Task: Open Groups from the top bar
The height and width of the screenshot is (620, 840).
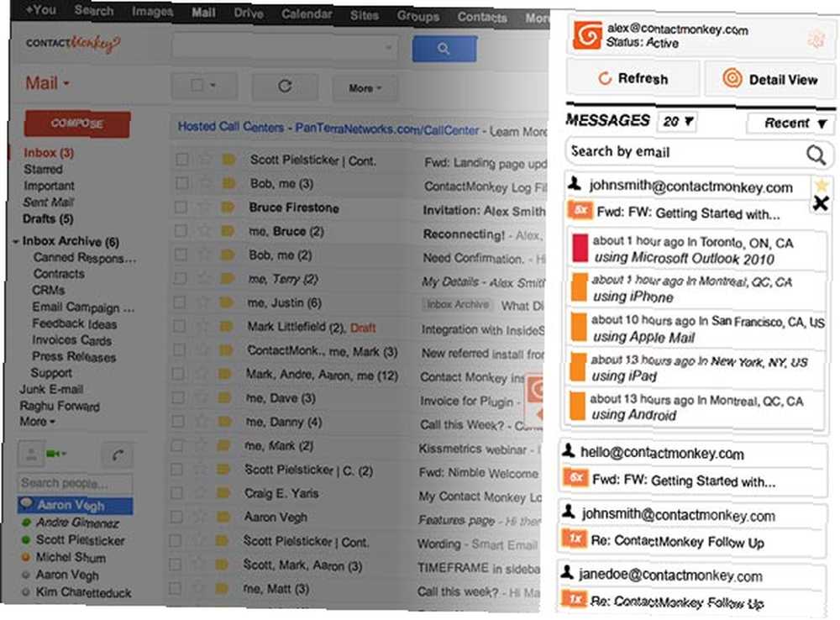Action: [x=417, y=16]
